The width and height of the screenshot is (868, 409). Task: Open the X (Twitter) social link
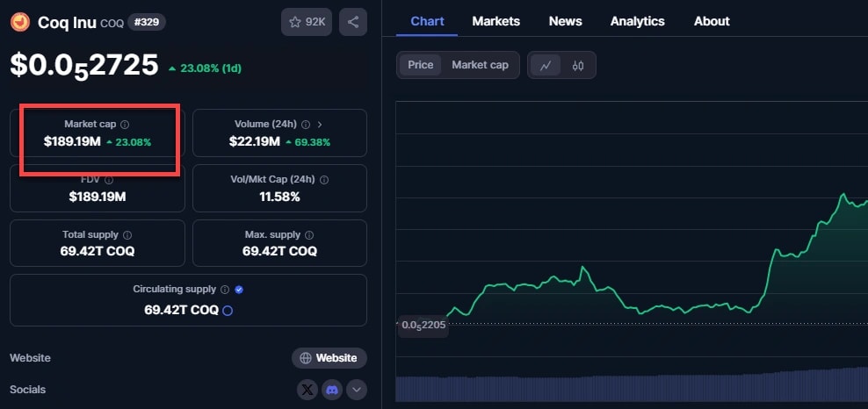tap(307, 390)
